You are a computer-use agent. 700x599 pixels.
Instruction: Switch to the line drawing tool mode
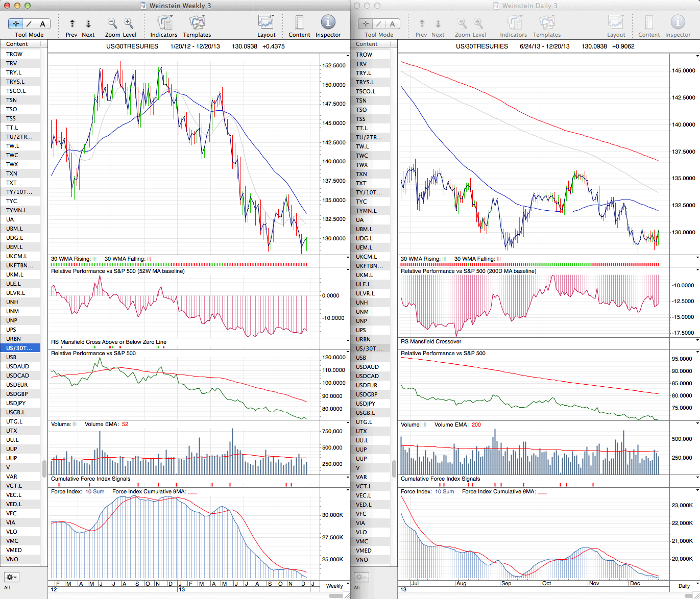29,23
